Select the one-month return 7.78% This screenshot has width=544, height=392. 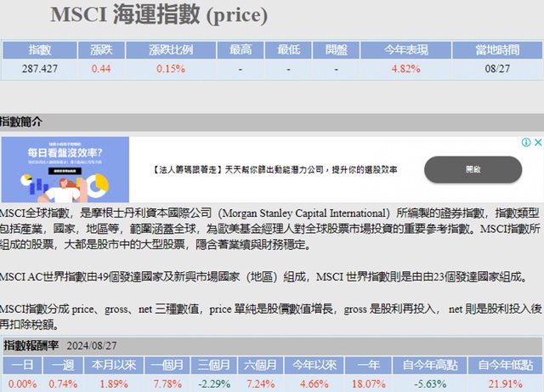click(x=167, y=384)
